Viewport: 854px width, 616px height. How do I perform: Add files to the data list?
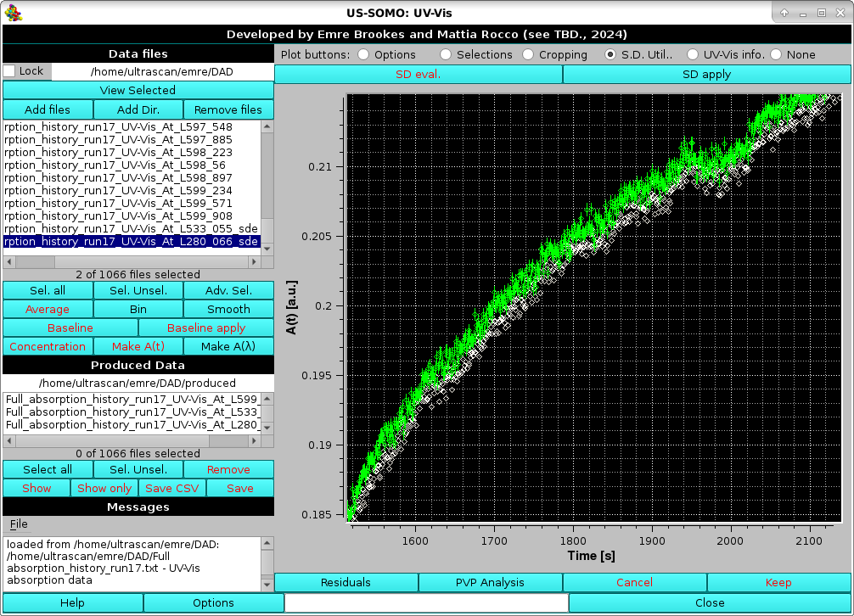click(47, 109)
